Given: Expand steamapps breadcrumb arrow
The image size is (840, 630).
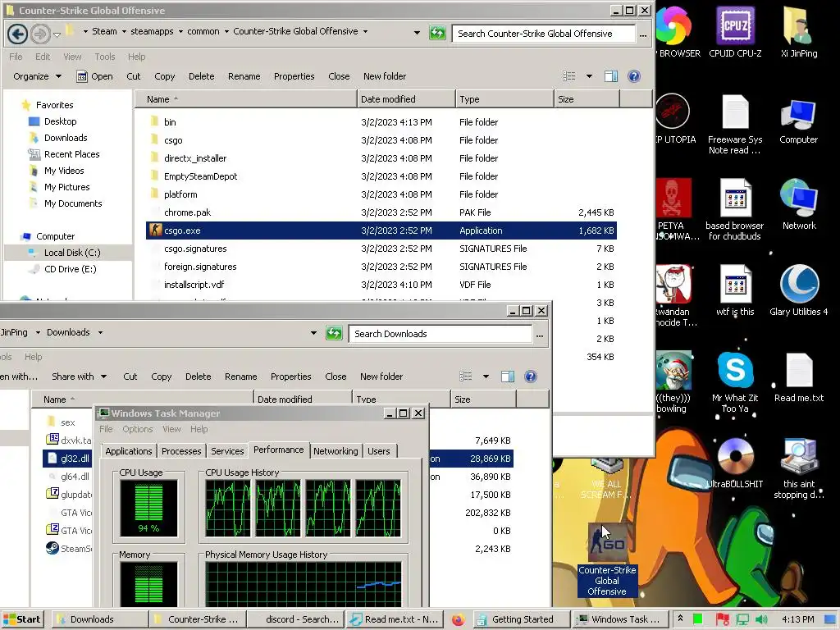Looking at the screenshot, I should coord(180,32).
